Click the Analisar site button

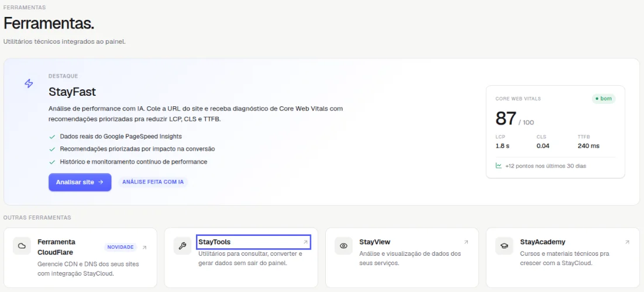(x=80, y=182)
